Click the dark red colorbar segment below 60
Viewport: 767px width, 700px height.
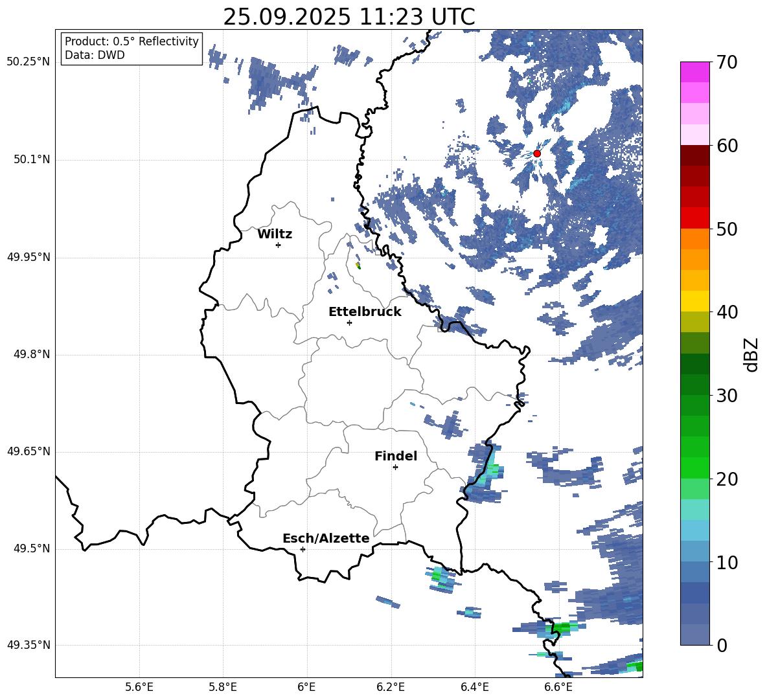(694, 155)
